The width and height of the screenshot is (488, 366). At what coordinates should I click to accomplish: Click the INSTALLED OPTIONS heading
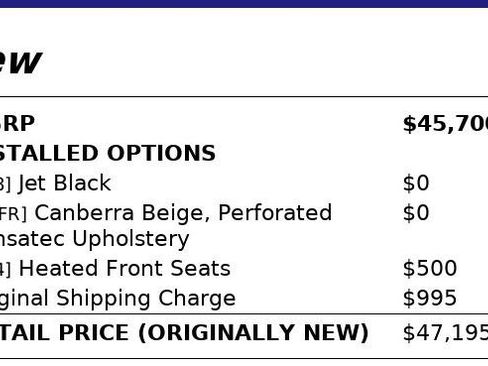coord(107,153)
